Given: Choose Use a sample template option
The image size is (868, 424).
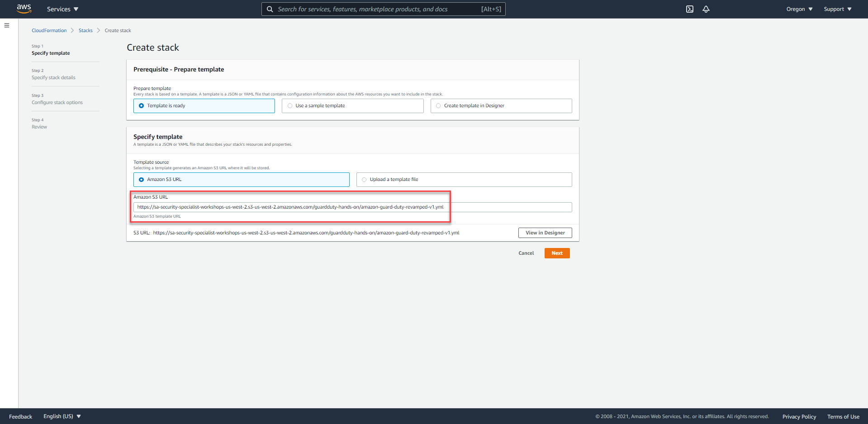Looking at the screenshot, I should [x=353, y=106].
